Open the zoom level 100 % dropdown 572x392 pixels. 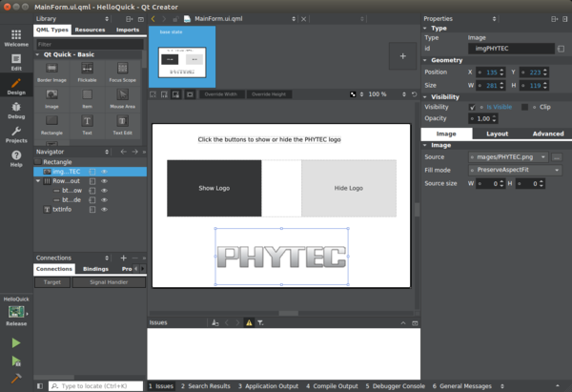tap(404, 94)
